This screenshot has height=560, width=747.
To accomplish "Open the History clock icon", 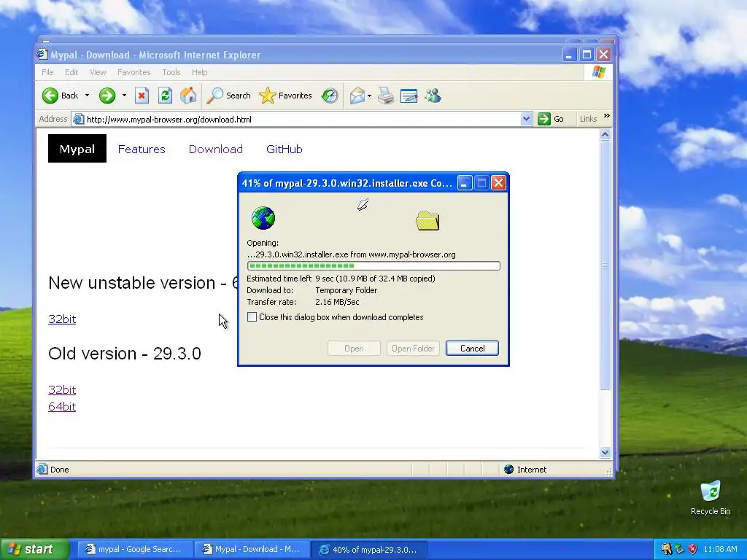I will 329,96.
